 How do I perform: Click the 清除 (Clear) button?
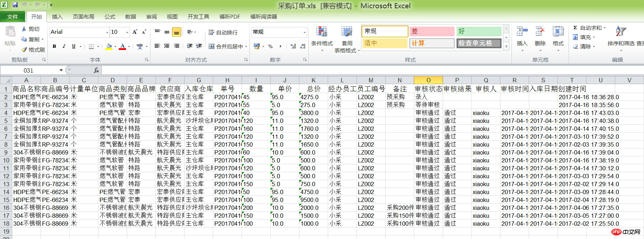coord(584,46)
